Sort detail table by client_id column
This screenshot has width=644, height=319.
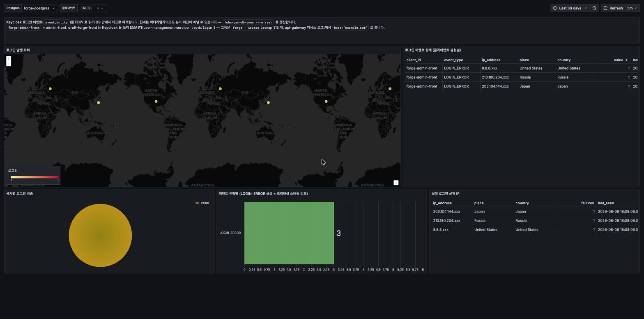pyautogui.click(x=414, y=60)
